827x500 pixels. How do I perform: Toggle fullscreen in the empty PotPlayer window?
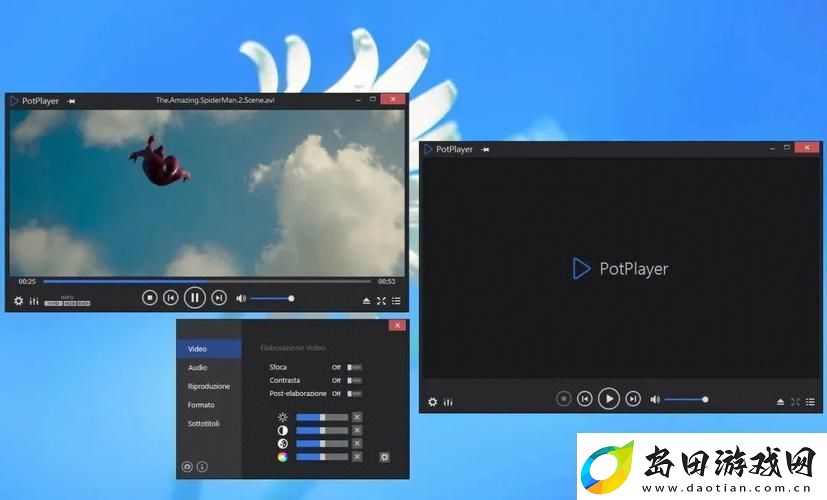point(795,402)
